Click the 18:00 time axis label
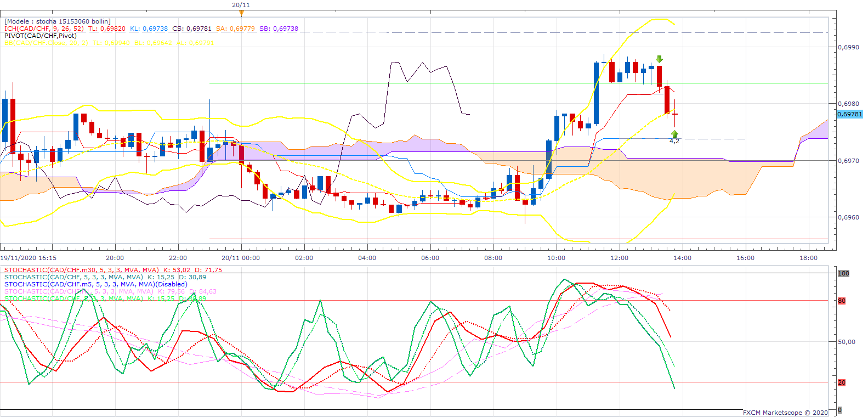The image size is (868, 417). point(808,258)
